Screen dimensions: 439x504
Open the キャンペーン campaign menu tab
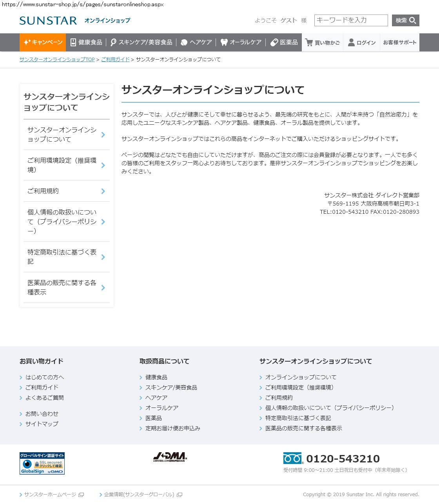pyautogui.click(x=43, y=42)
